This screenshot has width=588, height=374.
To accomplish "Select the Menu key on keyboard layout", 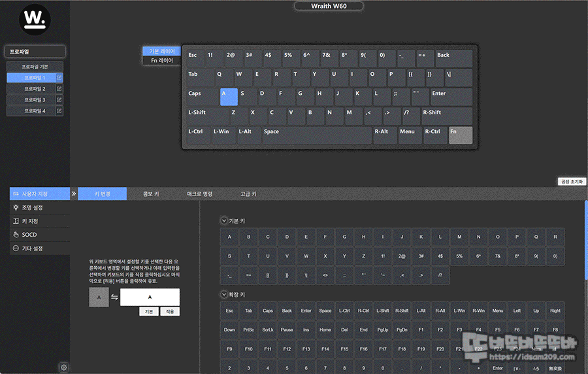I will (410, 135).
